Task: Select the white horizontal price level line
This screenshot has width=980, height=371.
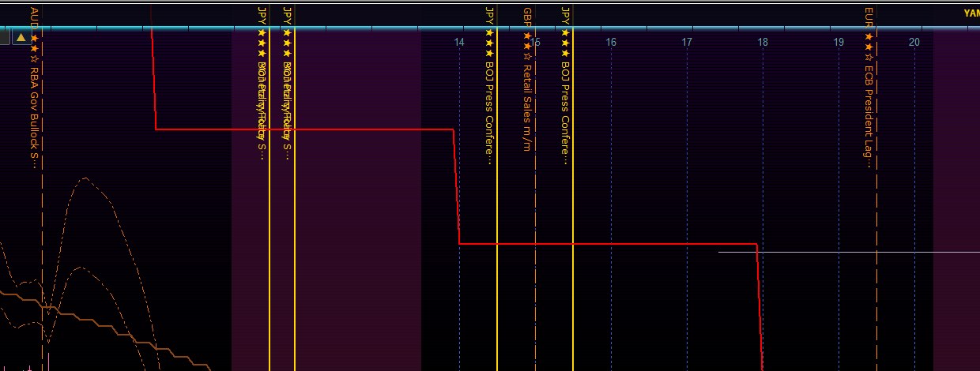Action: pos(849,252)
